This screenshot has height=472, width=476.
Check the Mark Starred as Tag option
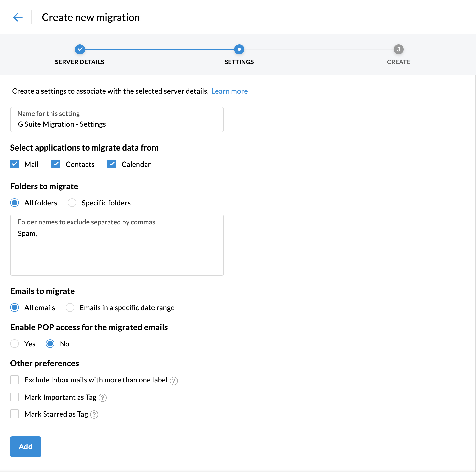click(15, 414)
